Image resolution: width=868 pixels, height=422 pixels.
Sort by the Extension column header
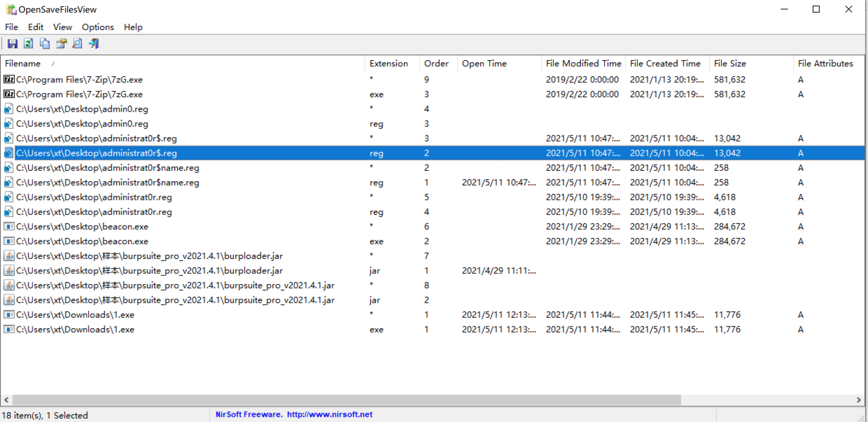click(392, 64)
